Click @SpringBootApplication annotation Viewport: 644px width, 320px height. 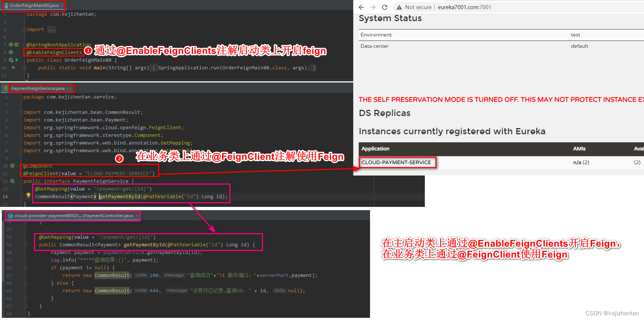(x=58, y=45)
